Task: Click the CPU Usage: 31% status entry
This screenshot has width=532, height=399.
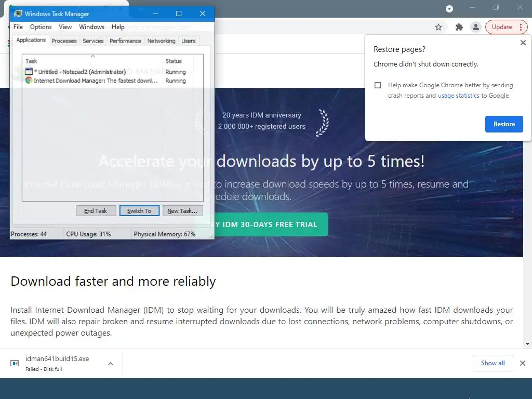Action: (88, 234)
